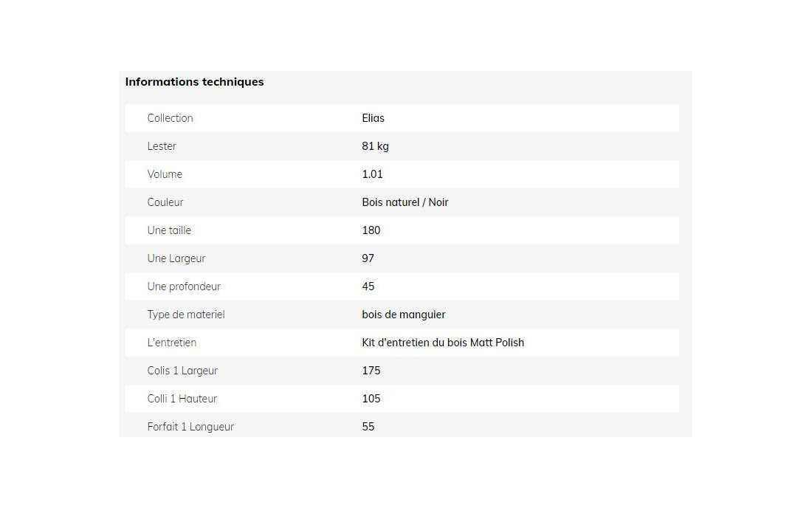This screenshot has height=508, width=812.
Task: Click Kit d'entretien du bois Matt Polish
Action: (443, 343)
